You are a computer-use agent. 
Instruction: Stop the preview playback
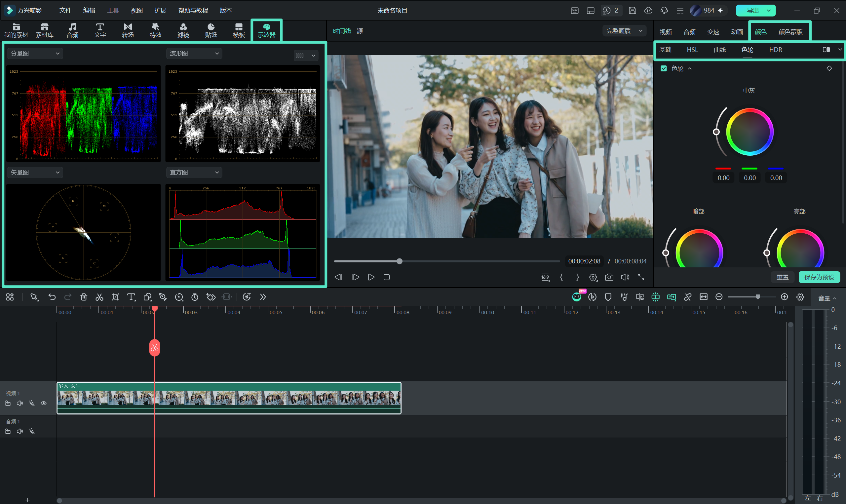386,277
